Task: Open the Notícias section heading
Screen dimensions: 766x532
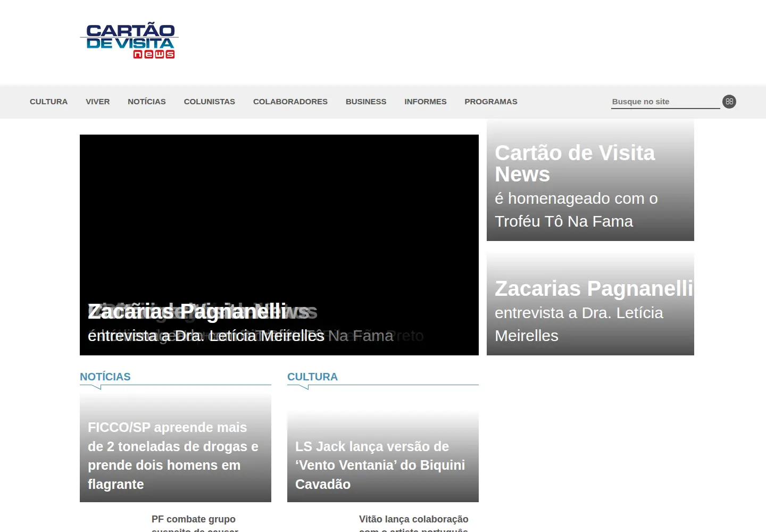Action: pyautogui.click(x=105, y=377)
